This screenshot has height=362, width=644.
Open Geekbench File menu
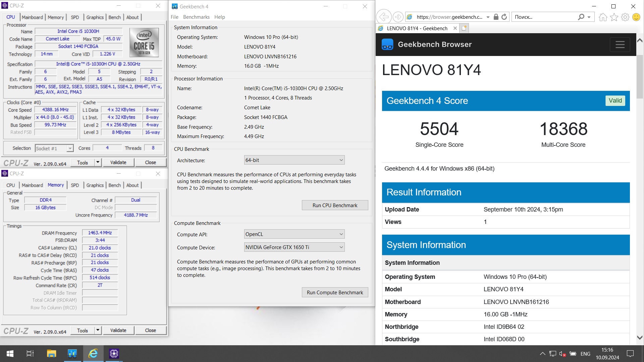pos(174,17)
